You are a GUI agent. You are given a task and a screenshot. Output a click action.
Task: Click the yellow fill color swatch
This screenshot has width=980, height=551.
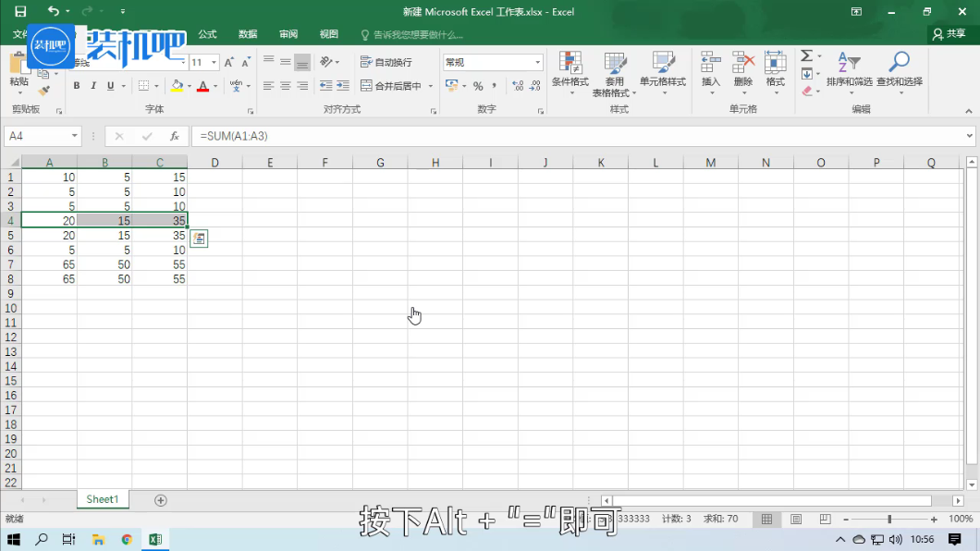[177, 86]
